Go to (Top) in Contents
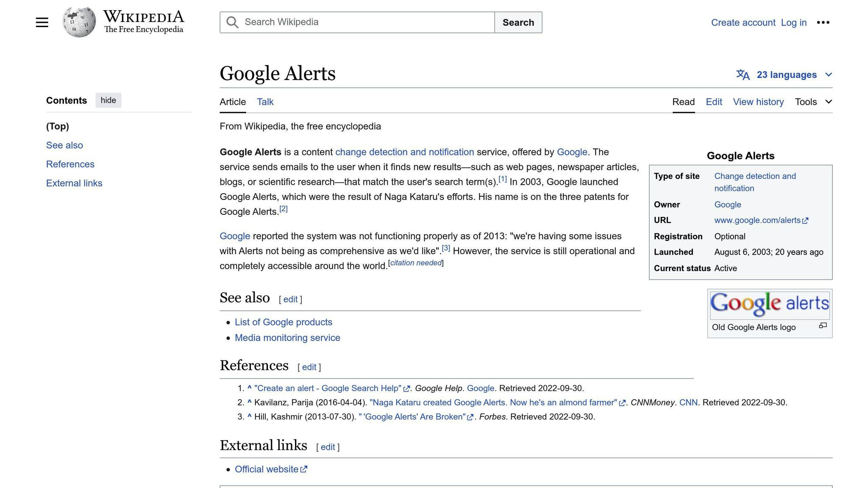The height and width of the screenshot is (488, 868). click(58, 126)
